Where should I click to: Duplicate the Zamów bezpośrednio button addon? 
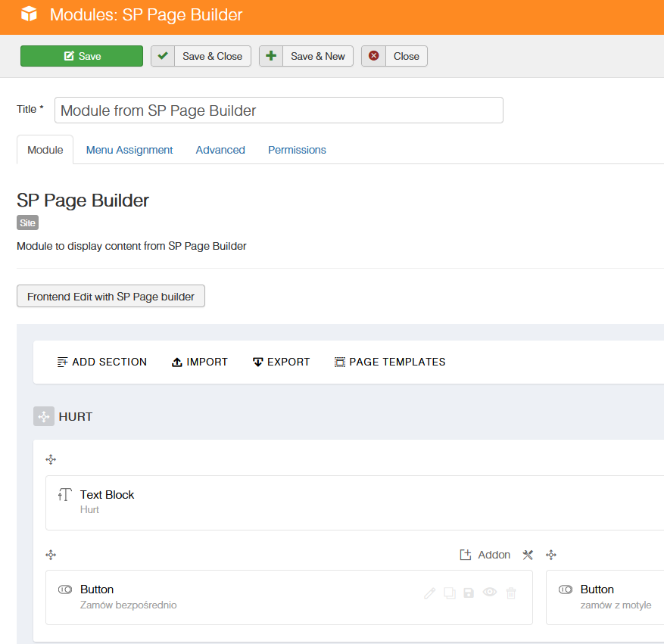[450, 593]
